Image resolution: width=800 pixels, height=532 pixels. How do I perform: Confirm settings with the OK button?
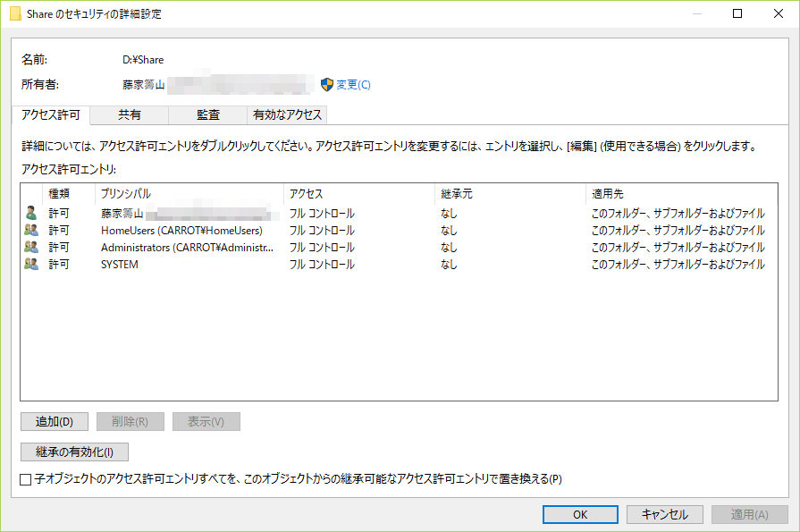579,514
